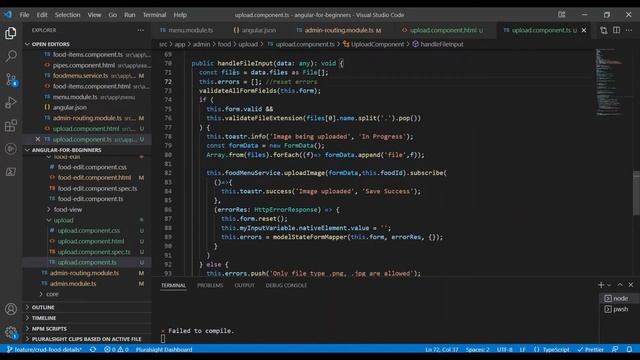Image resolution: width=640 pixels, height=360 pixels.
Task: Click the synchronize changes icon in status bar
Action: [93, 349]
